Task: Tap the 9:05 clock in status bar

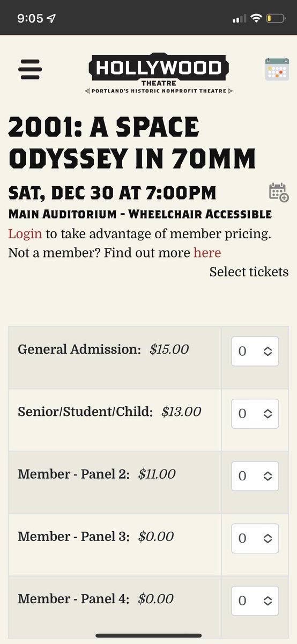Action: (29, 18)
